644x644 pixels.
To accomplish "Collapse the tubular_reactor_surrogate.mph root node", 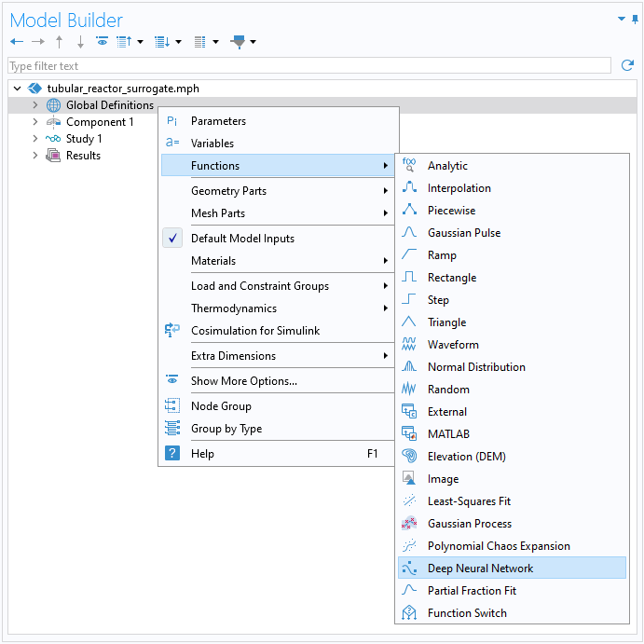I will 18,89.
